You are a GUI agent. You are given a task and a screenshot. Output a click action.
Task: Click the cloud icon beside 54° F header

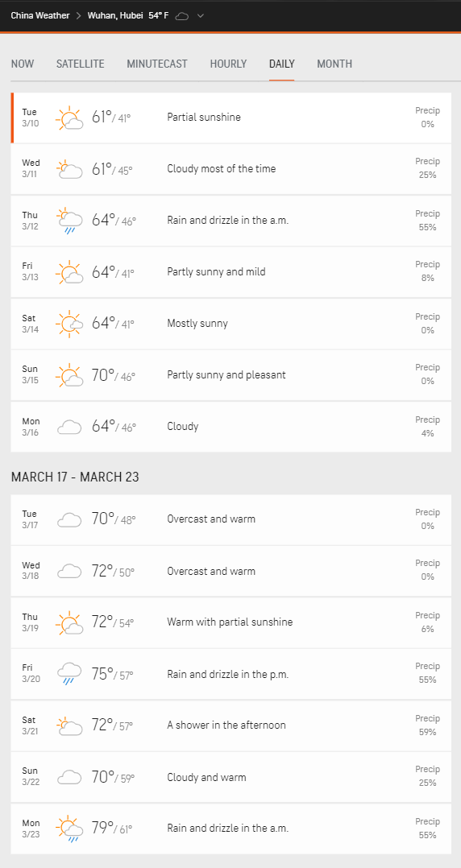[x=182, y=16]
